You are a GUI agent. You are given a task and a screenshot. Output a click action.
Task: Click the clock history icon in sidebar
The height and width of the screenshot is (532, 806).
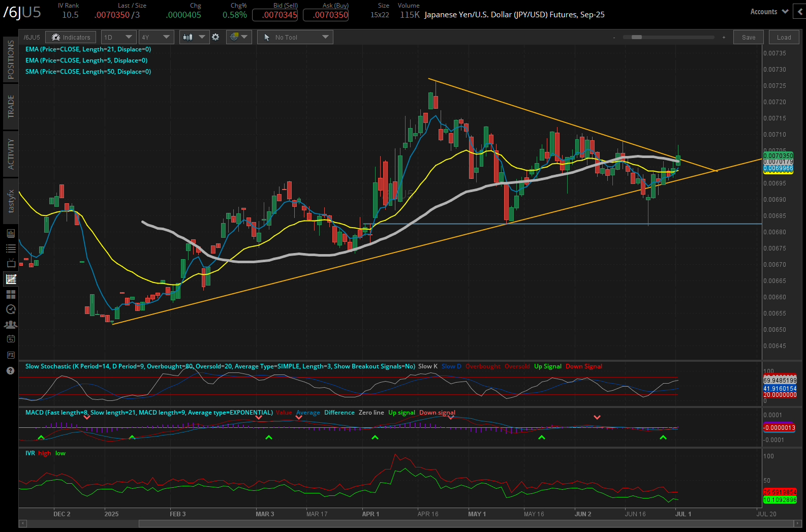[11, 309]
